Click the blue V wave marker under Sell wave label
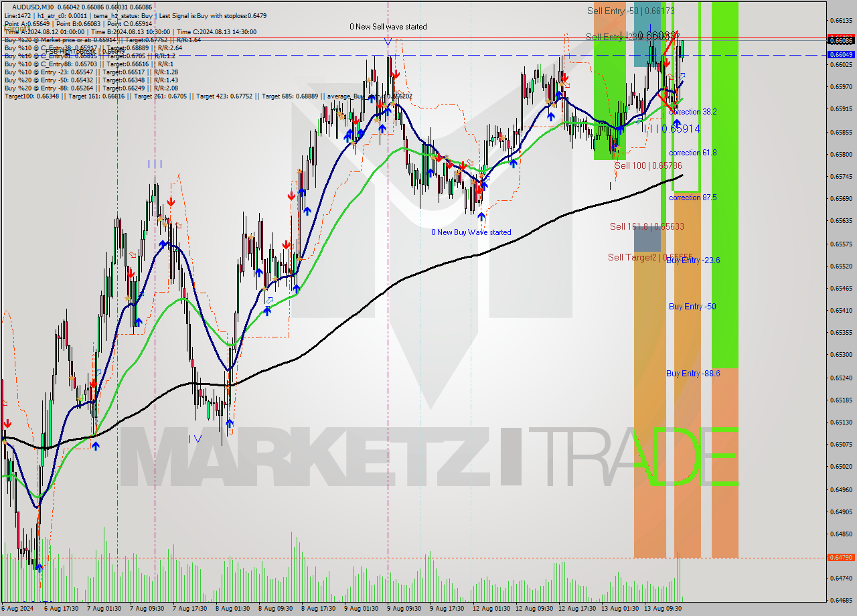 (x=388, y=42)
